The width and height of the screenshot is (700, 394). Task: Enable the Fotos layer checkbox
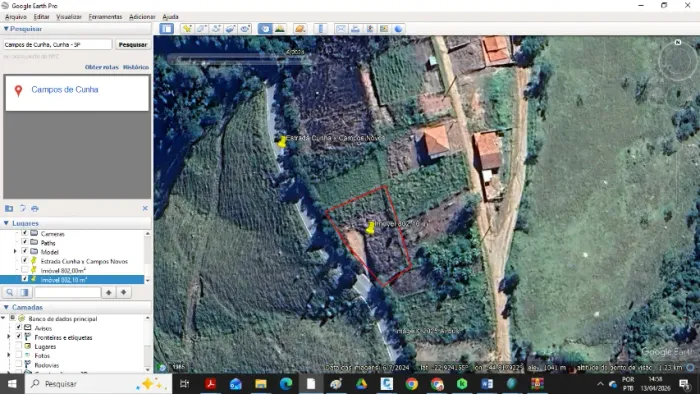coord(18,355)
